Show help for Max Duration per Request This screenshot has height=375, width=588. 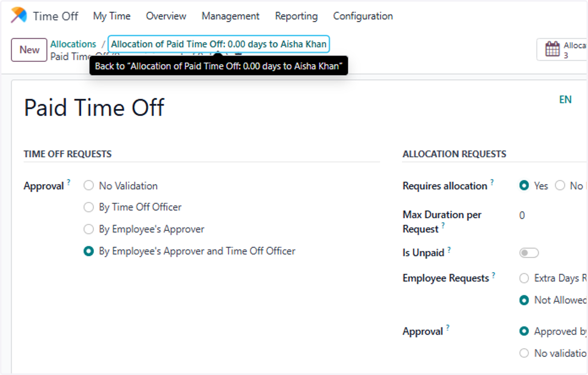point(443,225)
